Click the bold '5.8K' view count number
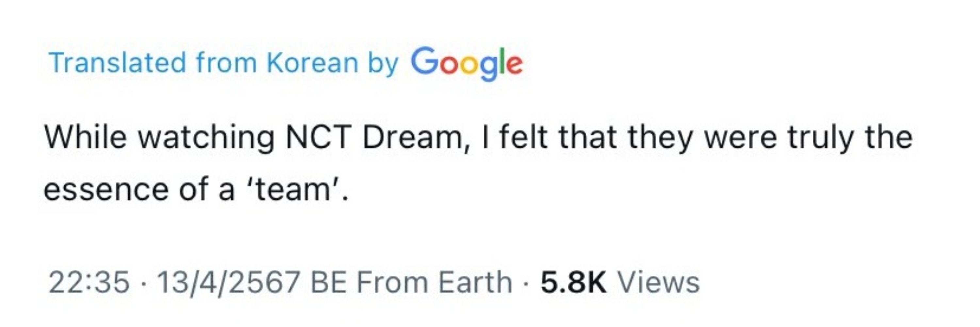 pos(573,283)
